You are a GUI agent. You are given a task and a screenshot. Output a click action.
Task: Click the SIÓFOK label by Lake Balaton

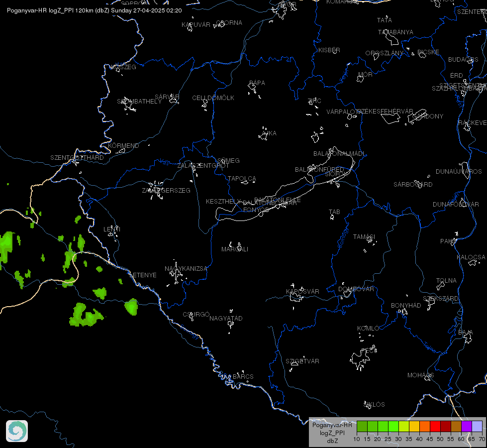coord(337,174)
